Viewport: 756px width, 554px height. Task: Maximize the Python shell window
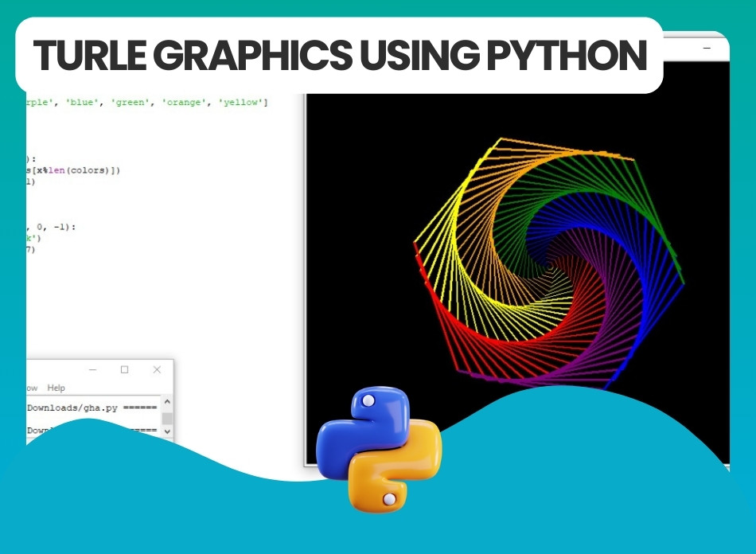[x=124, y=369]
